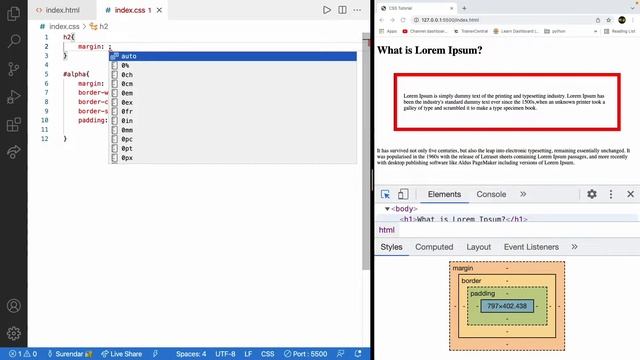The width and height of the screenshot is (640, 360).
Task: Close the index.css editor tab
Action: tap(159, 10)
